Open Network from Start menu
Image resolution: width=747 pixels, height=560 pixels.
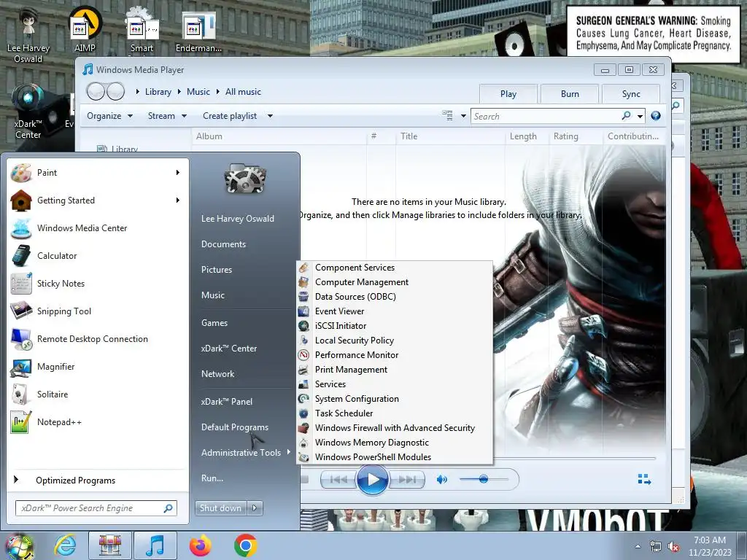pos(217,374)
